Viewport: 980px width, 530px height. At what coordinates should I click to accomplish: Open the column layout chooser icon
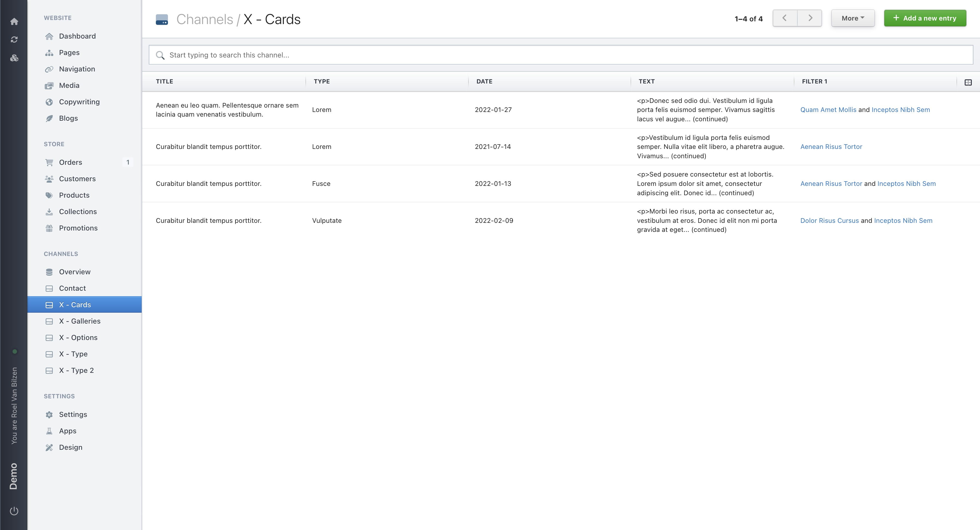point(968,82)
